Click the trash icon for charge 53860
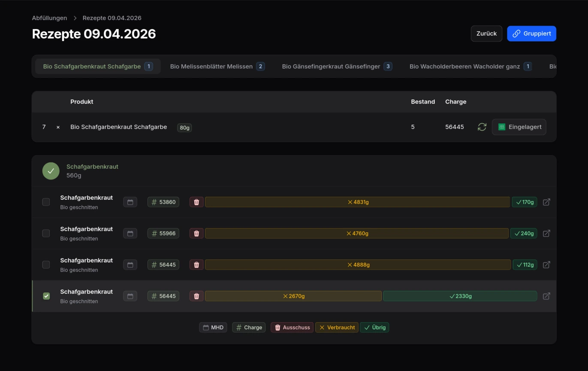Viewport: 588px width, 371px height. [x=196, y=202]
